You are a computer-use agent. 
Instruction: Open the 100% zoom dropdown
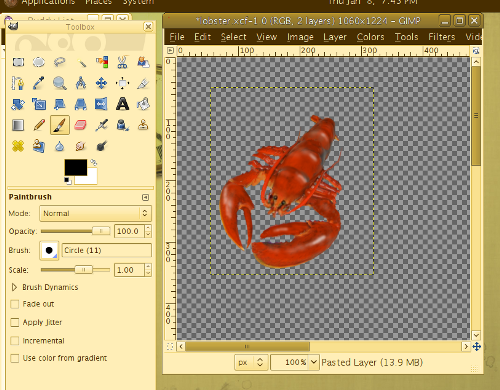coord(295,362)
